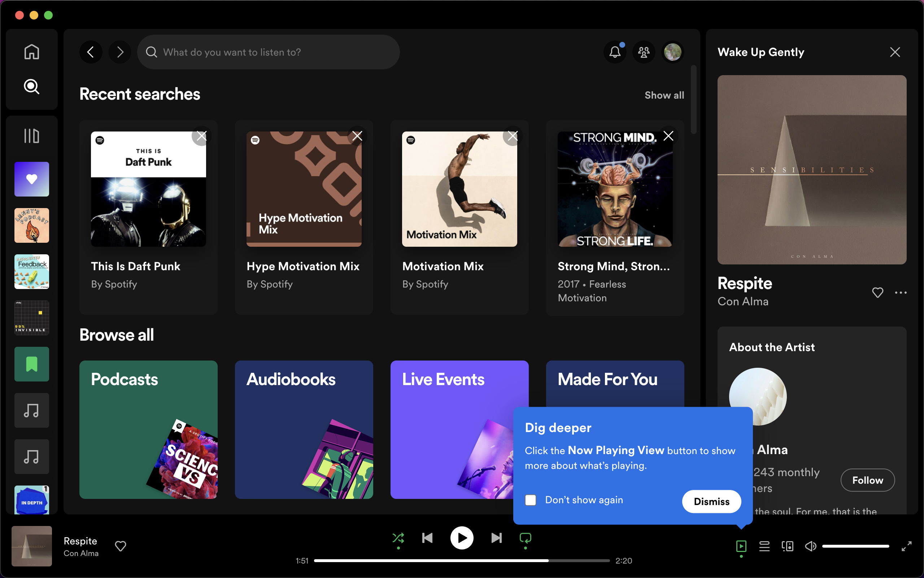Viewport: 924px width, 578px height.
Task: Open Liked Songs heart playlist tile
Action: point(32,179)
